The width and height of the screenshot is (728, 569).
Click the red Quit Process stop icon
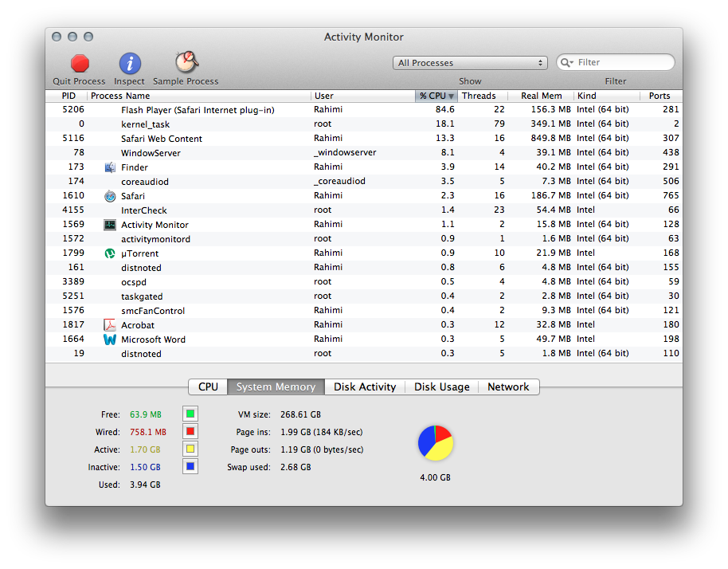80,63
